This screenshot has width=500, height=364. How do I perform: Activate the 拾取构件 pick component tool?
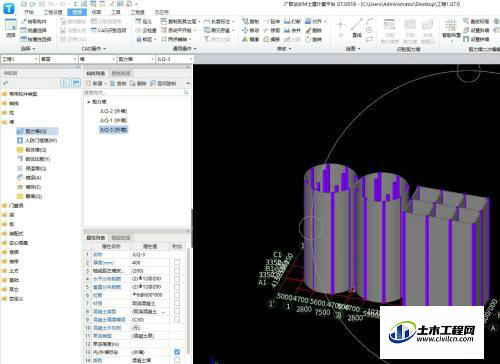click(34, 21)
